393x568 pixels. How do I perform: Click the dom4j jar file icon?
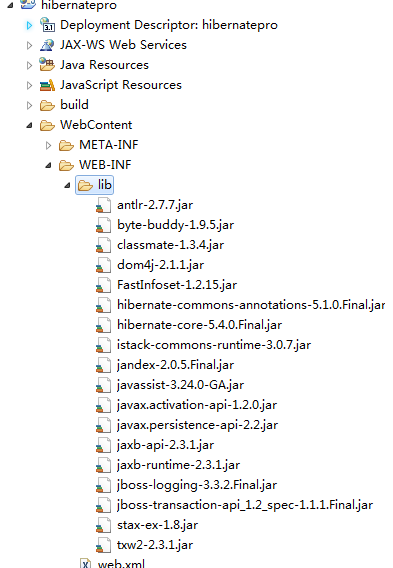point(103,265)
